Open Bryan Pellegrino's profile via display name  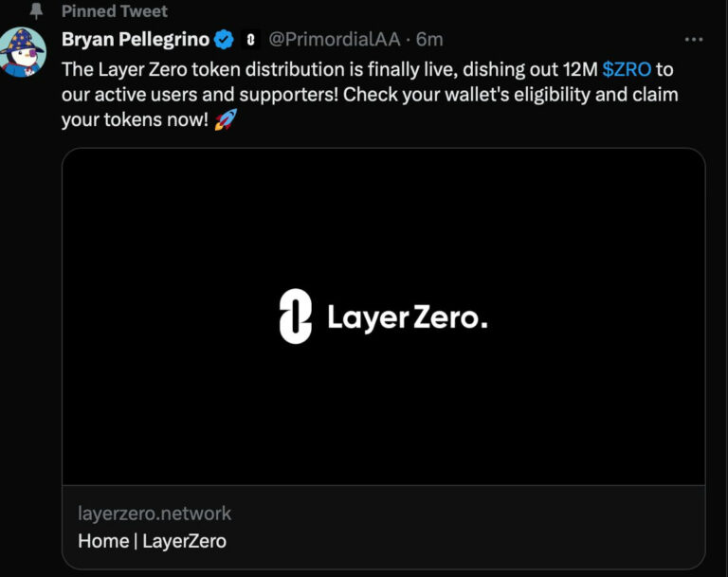point(136,40)
